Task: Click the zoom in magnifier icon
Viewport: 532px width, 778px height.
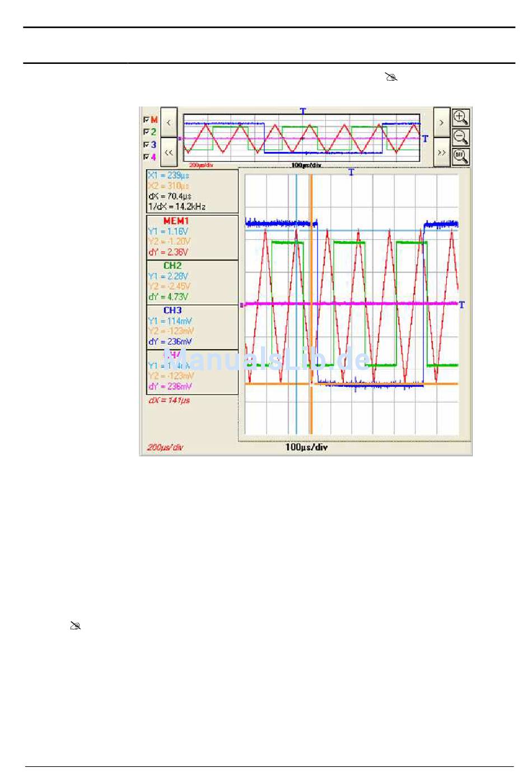Action: click(460, 117)
